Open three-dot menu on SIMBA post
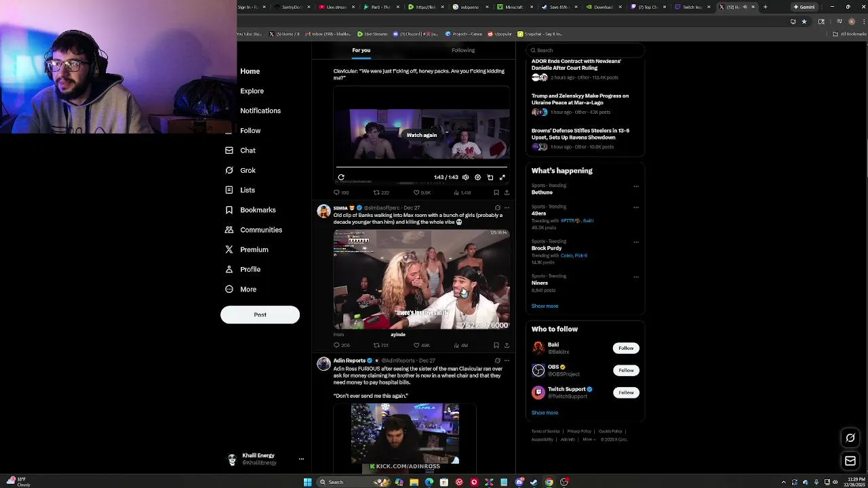This screenshot has height=488, width=868. tap(507, 208)
